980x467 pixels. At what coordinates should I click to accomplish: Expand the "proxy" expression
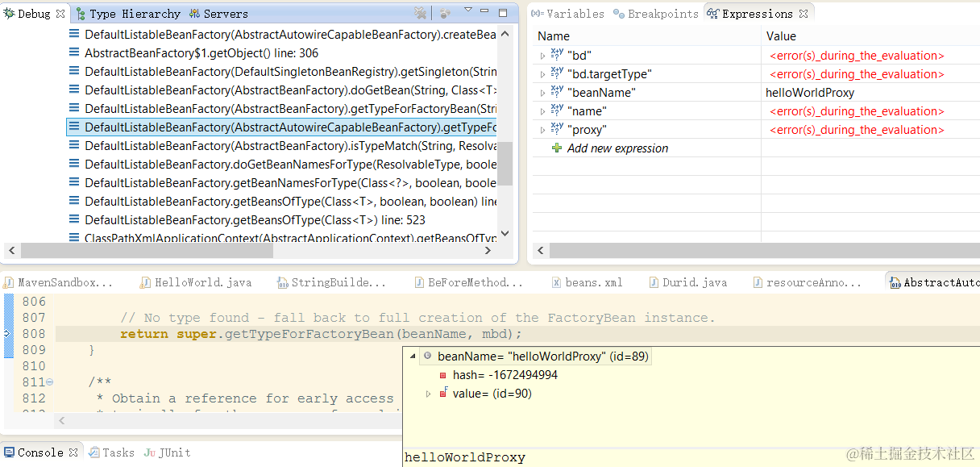point(542,131)
